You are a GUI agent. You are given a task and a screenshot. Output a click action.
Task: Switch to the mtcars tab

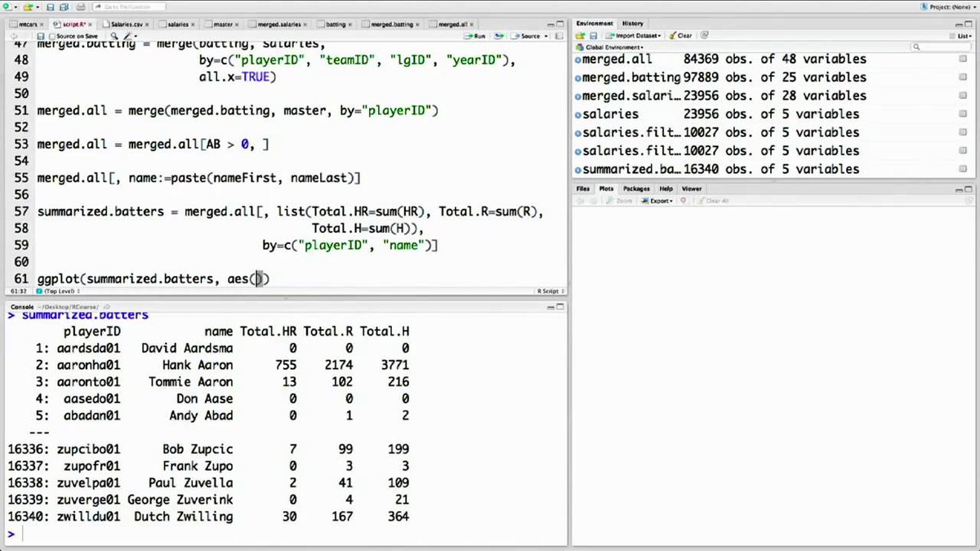point(27,24)
